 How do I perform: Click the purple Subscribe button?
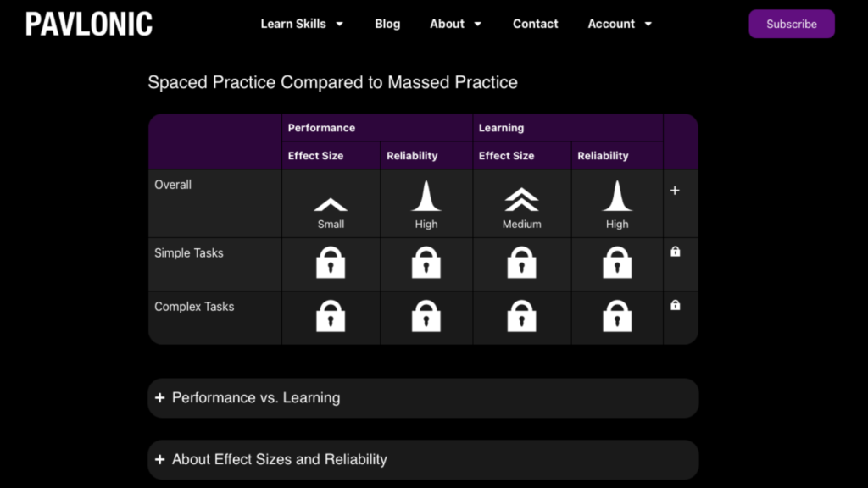tap(792, 24)
